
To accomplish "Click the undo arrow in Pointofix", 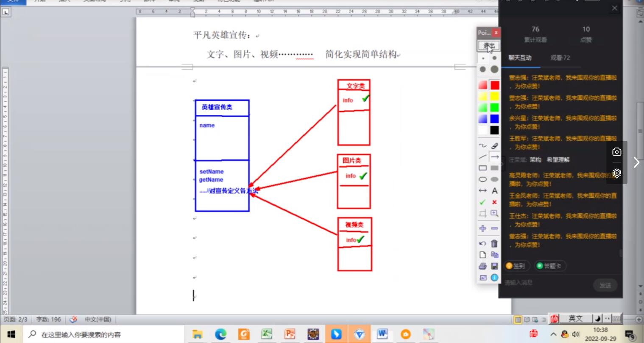I will point(482,243).
